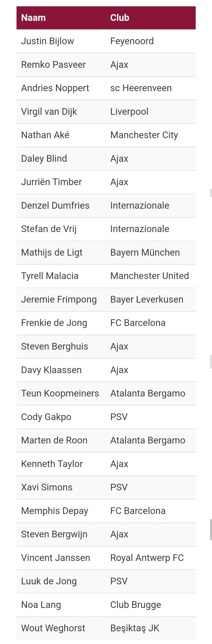Click on Teun Koopmeiners name cell
The height and width of the screenshot is (644, 212).
click(x=60, y=394)
